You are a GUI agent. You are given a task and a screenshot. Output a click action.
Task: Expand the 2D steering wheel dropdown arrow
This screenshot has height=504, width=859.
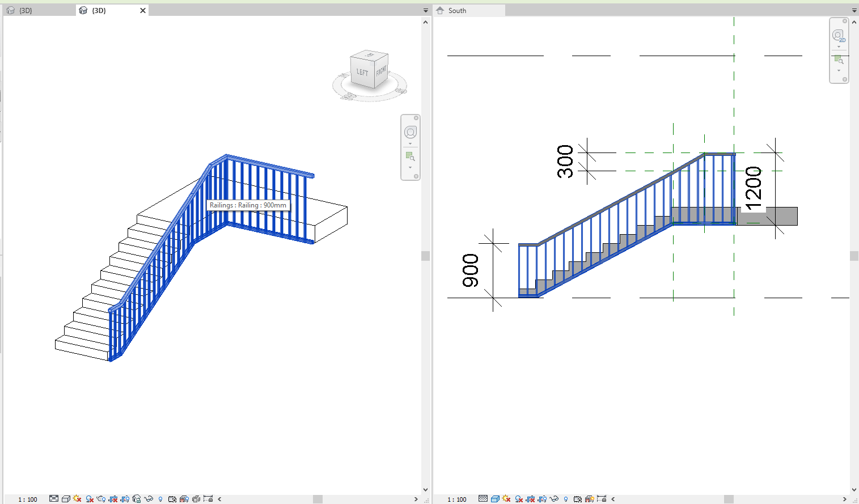(x=839, y=48)
